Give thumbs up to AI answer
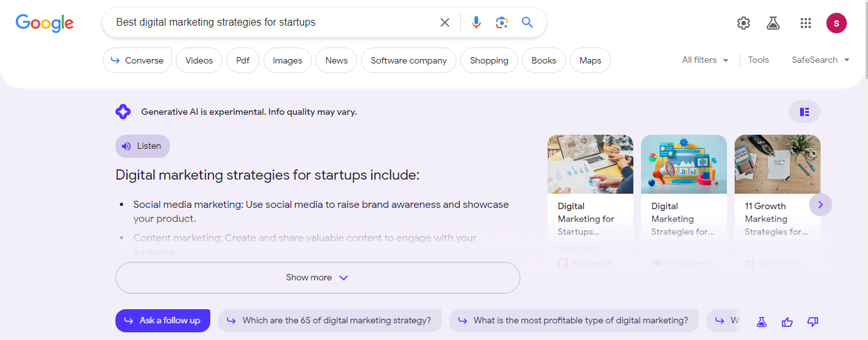868x340 pixels. (x=787, y=321)
